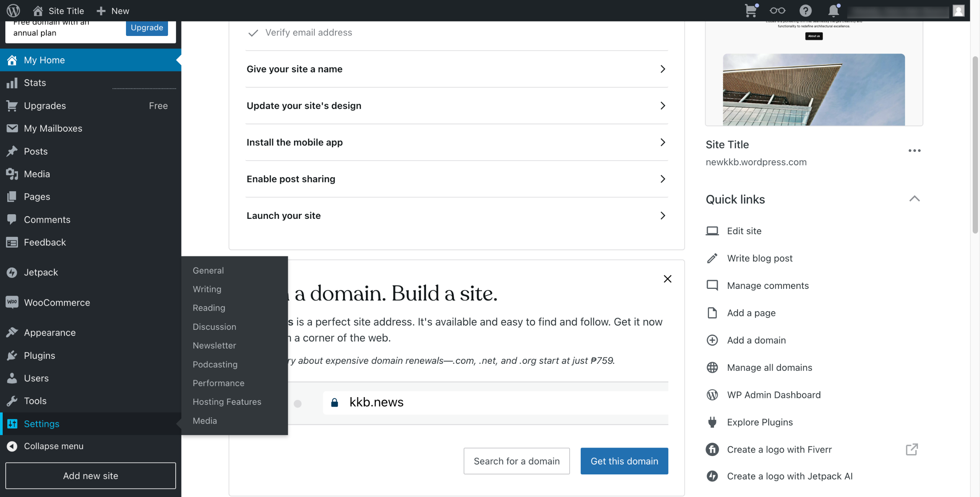Click the Search for a domain button

click(x=516, y=461)
